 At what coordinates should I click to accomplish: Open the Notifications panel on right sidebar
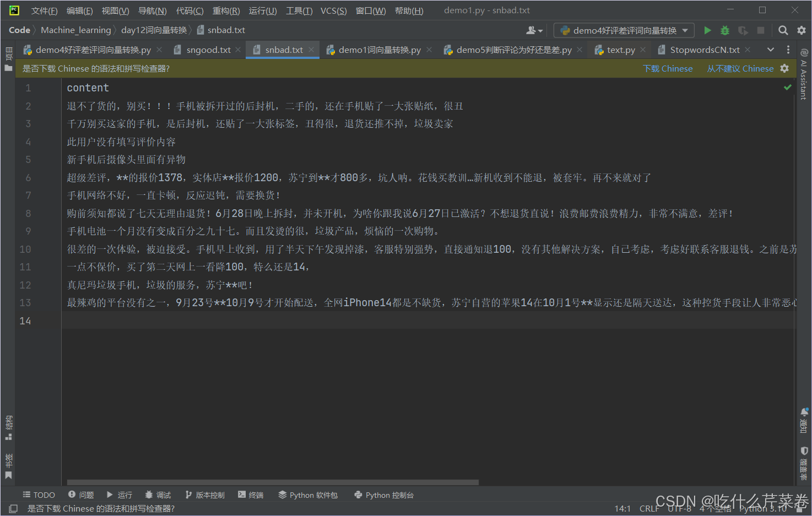coord(804,421)
